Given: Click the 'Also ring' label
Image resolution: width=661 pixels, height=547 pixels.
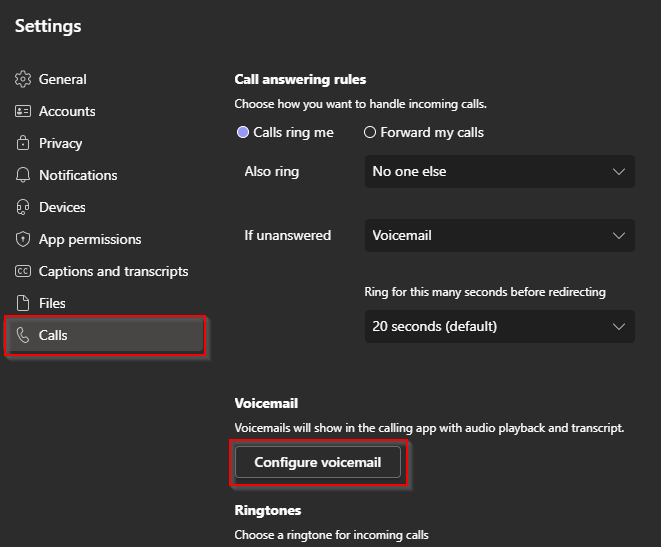Looking at the screenshot, I should [x=272, y=172].
